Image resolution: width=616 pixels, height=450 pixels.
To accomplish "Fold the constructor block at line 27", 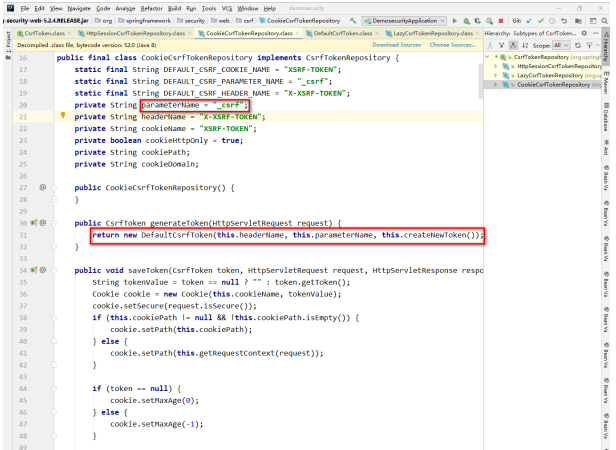I will point(54,188).
